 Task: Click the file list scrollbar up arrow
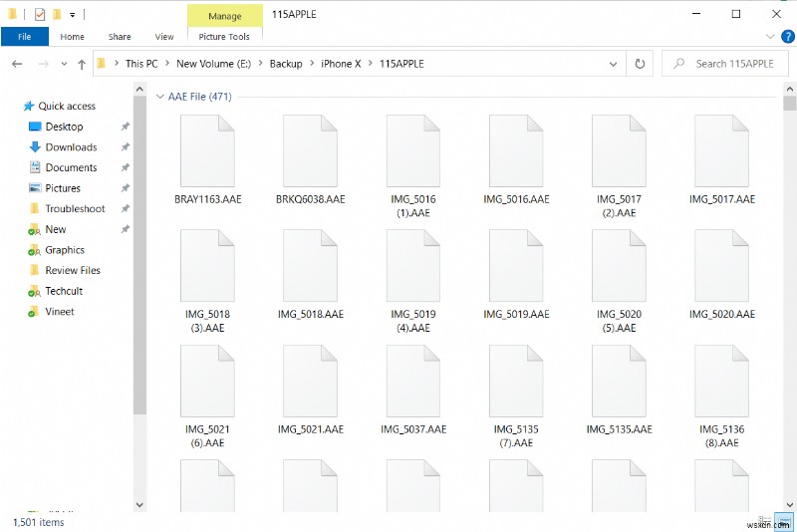tap(789, 89)
